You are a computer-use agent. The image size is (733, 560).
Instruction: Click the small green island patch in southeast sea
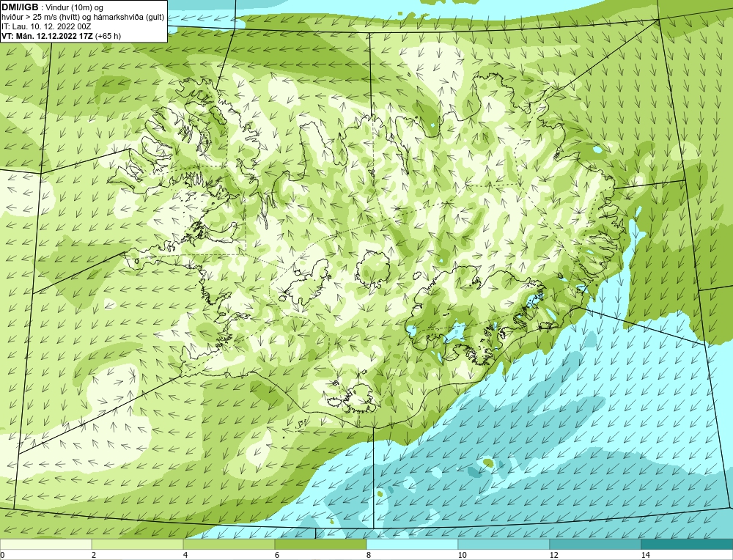point(487,463)
